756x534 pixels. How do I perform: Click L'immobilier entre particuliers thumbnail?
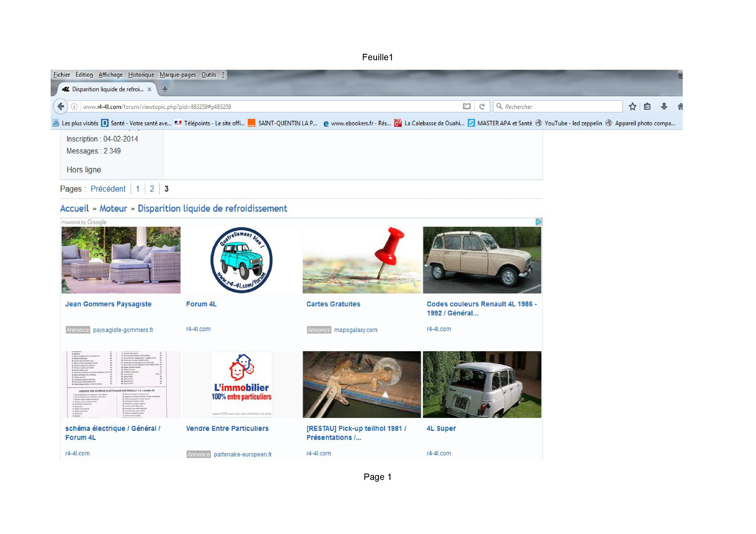[x=241, y=385]
